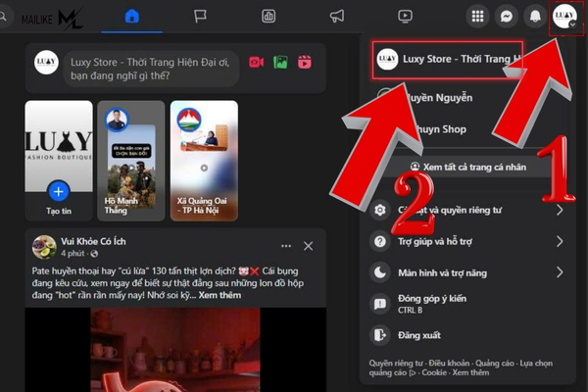Image resolution: width=588 pixels, height=392 pixels.
Task: Open settings and privacy gear item
Action: 466,210
